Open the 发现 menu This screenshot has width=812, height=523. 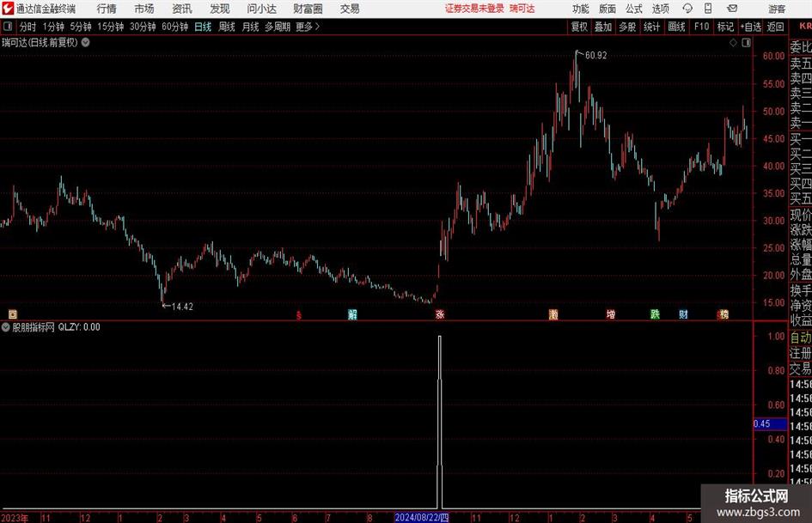click(x=220, y=9)
